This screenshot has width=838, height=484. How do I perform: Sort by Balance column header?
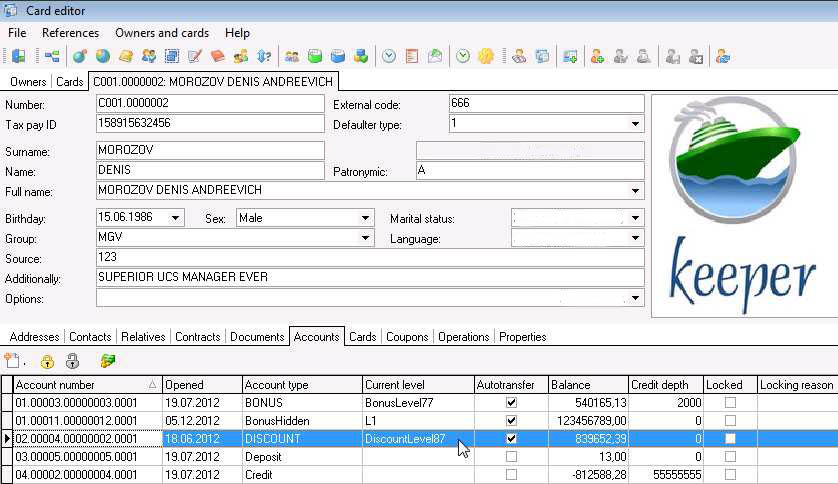(x=588, y=385)
